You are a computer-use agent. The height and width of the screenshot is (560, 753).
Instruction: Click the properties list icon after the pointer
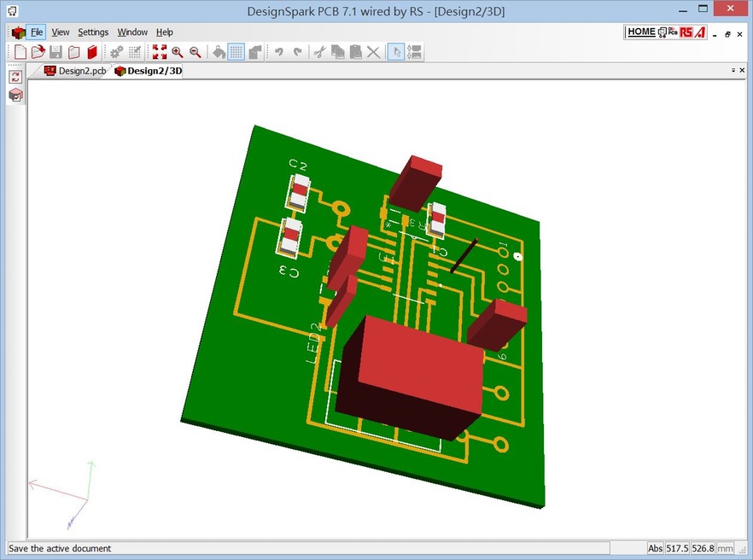(x=414, y=52)
